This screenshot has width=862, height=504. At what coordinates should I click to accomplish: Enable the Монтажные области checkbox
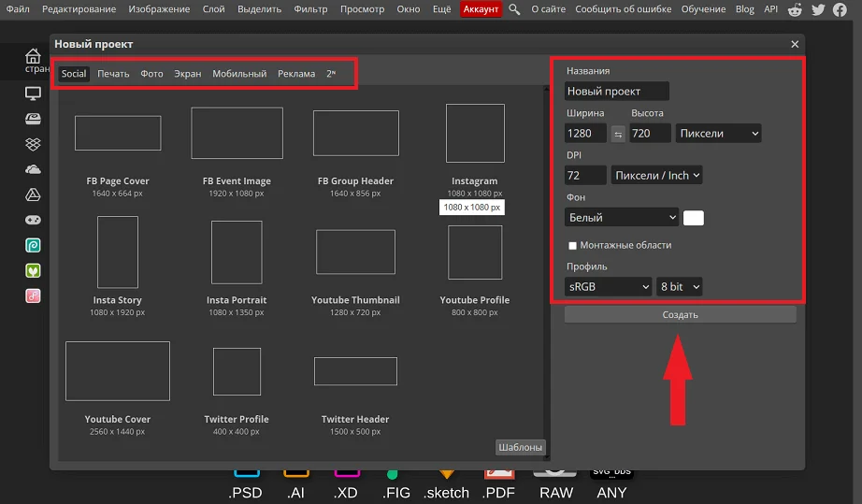(572, 246)
